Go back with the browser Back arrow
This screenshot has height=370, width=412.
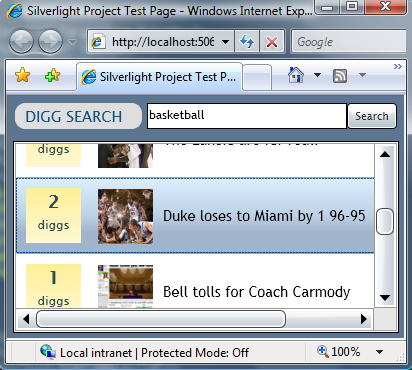(x=21, y=42)
